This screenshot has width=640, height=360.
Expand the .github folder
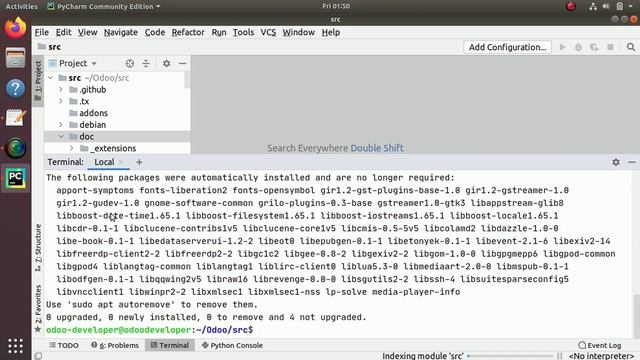pos(61,89)
